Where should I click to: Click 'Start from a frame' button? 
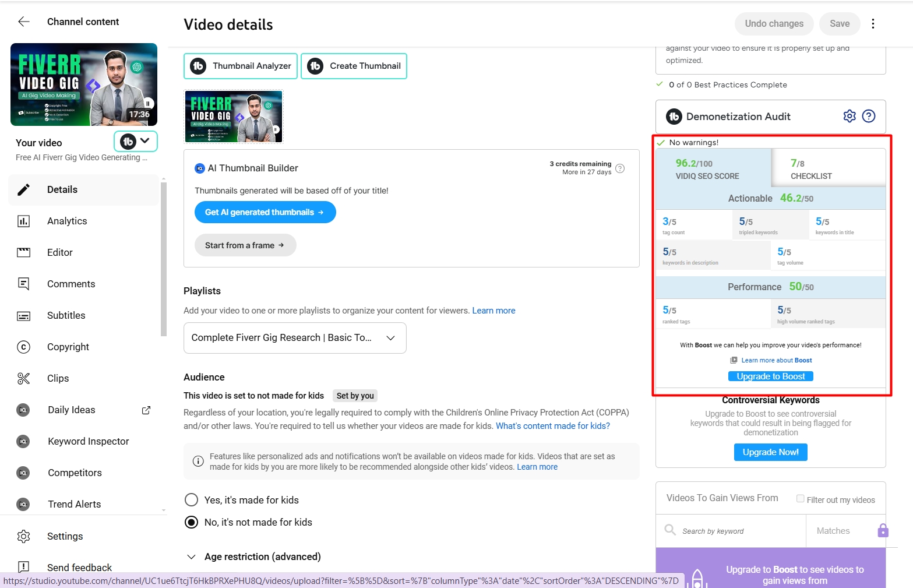click(x=245, y=245)
